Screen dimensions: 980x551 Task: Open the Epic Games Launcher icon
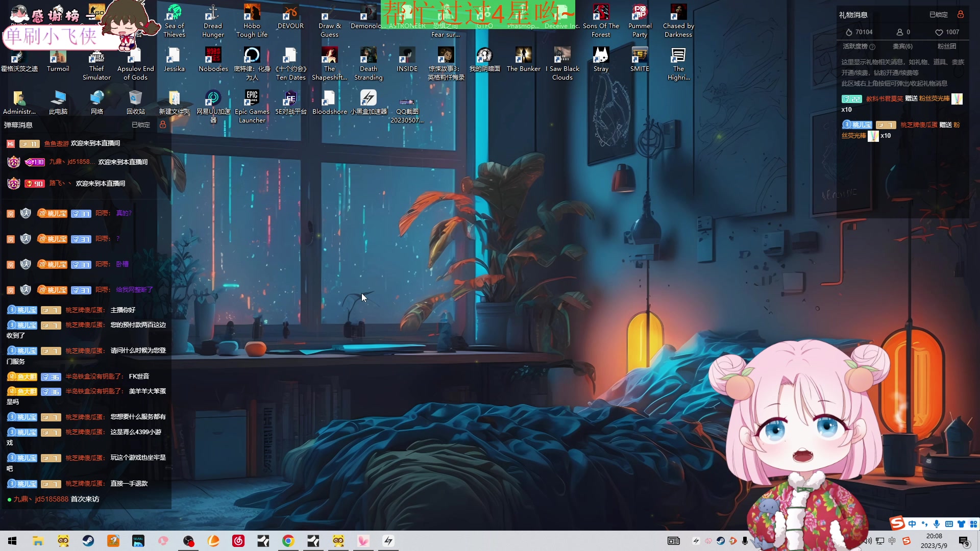252,107
